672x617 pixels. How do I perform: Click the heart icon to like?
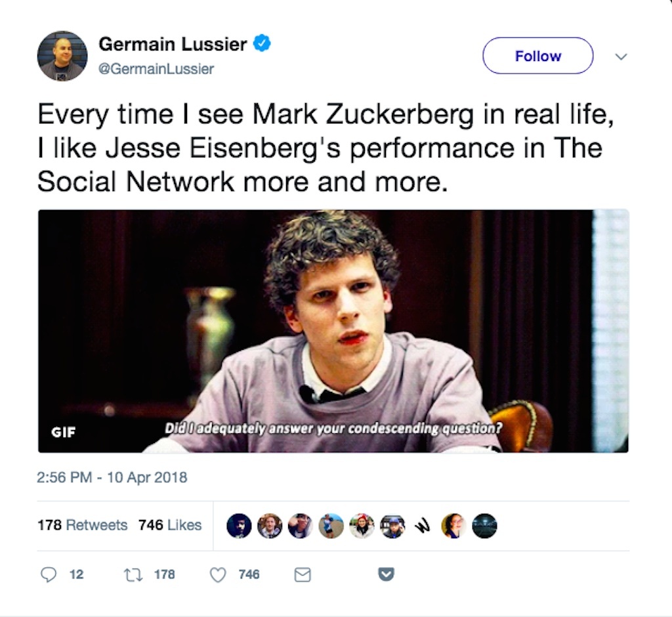point(217,575)
